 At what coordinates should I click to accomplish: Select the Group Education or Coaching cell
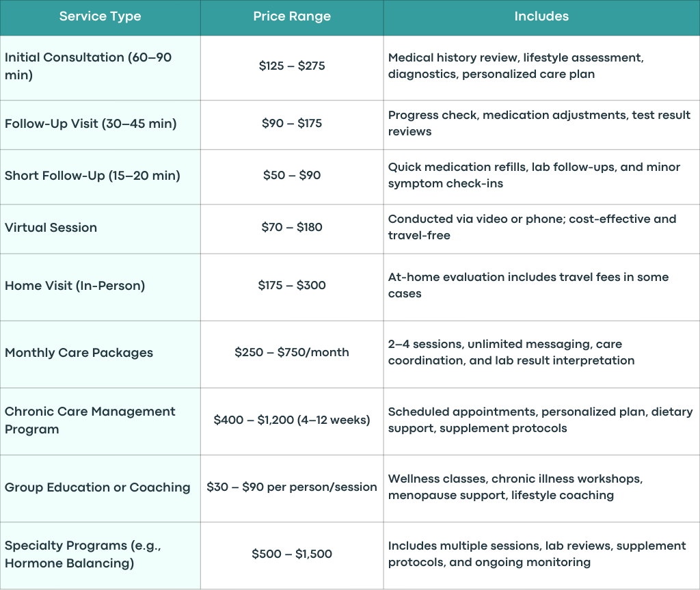pos(100,489)
